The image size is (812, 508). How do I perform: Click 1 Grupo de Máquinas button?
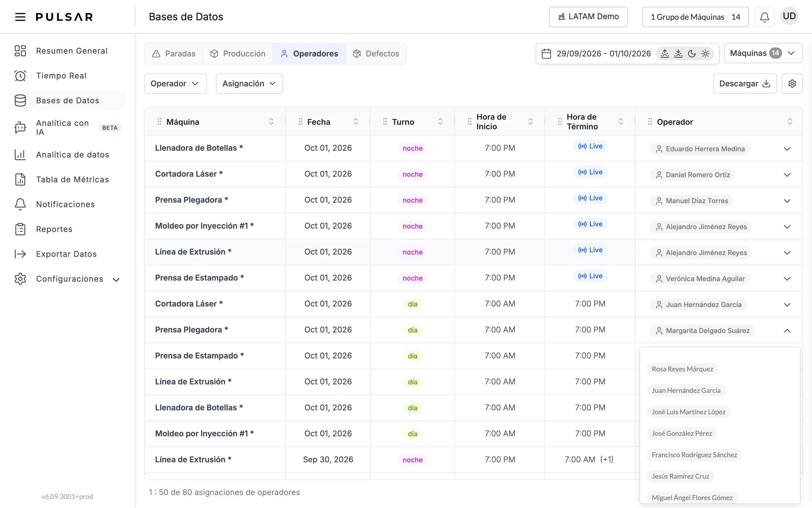[x=695, y=17]
